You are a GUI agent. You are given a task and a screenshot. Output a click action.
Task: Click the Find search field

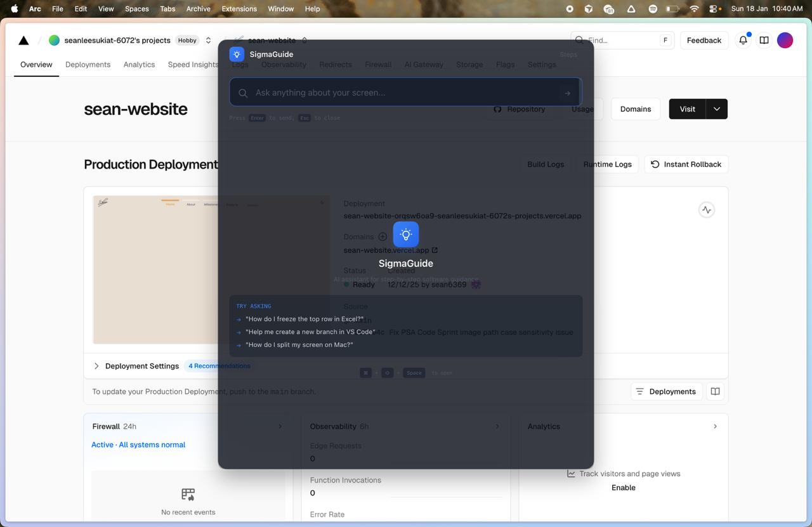point(621,40)
